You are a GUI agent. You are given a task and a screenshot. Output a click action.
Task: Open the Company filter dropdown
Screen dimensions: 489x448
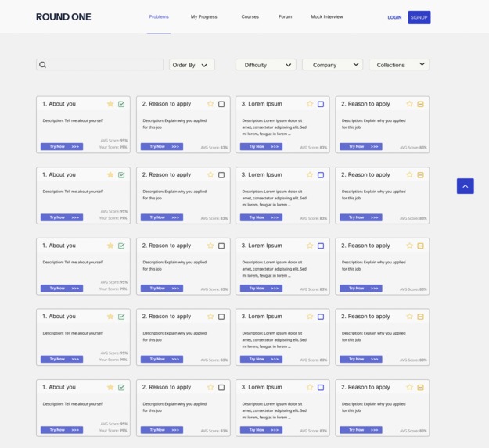(x=333, y=65)
